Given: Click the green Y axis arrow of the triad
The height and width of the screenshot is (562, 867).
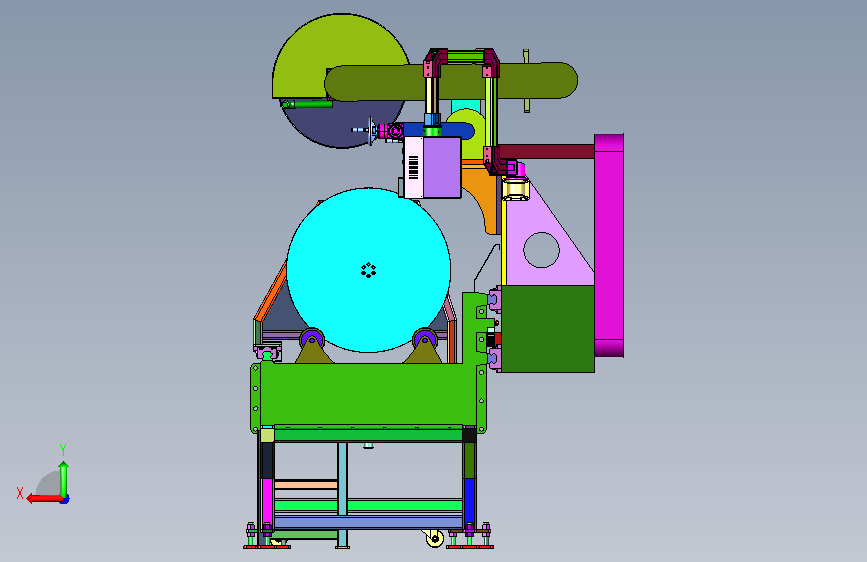Looking at the screenshot, I should point(64,479).
